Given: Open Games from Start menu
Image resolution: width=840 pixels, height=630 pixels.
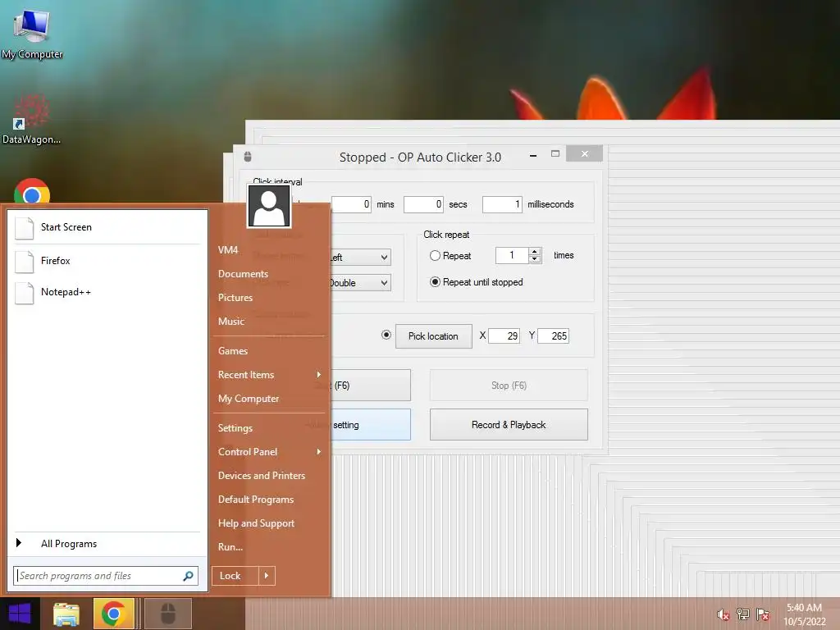Looking at the screenshot, I should (x=233, y=351).
